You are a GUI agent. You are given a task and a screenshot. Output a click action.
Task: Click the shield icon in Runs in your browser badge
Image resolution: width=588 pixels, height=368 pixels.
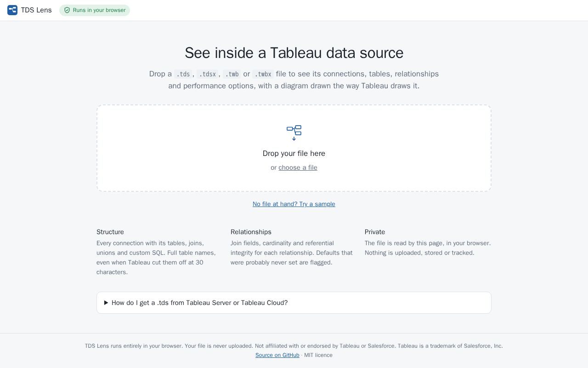click(x=67, y=10)
